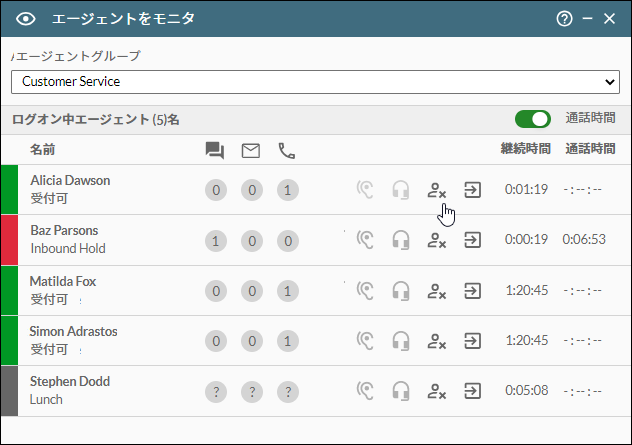This screenshot has width=632, height=445.
Task: Click log off agent icon for Alicia Dawson
Action: point(437,190)
